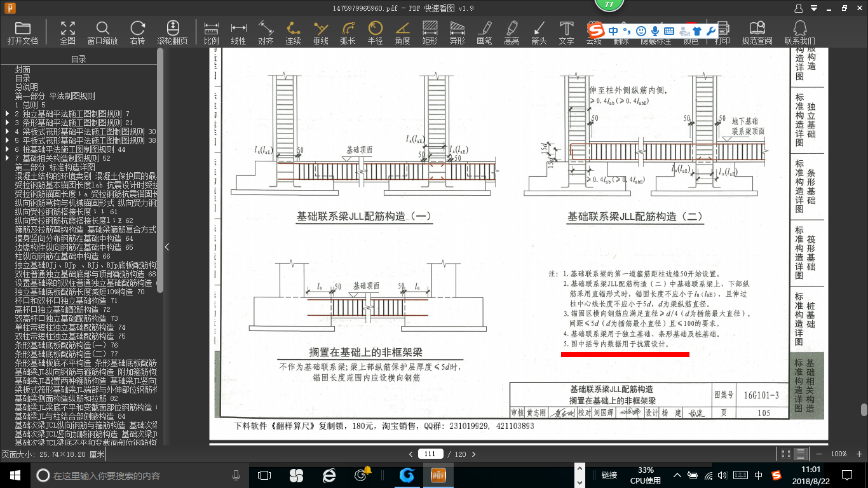Select the 比例 scale tool
Screen dimensions: 868x488
coord(212,32)
